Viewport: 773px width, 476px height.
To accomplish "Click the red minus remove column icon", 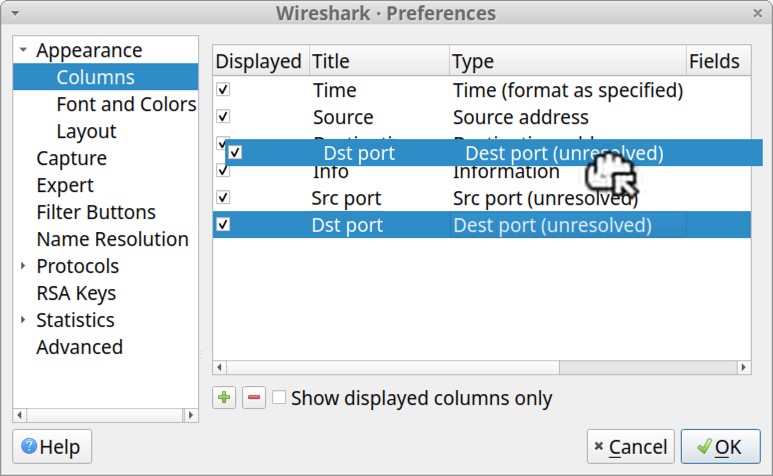I will (x=254, y=397).
